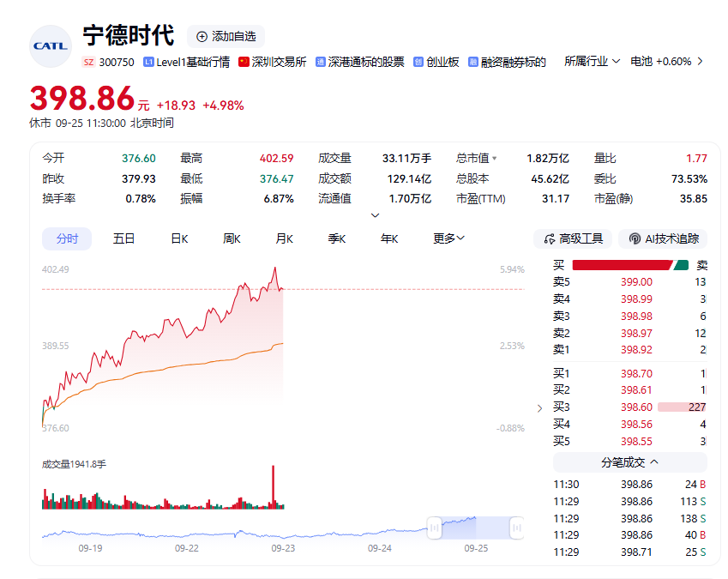The height and width of the screenshot is (579, 728).
Task: Click the highlighted range window in the overview chart
Action: click(475, 528)
